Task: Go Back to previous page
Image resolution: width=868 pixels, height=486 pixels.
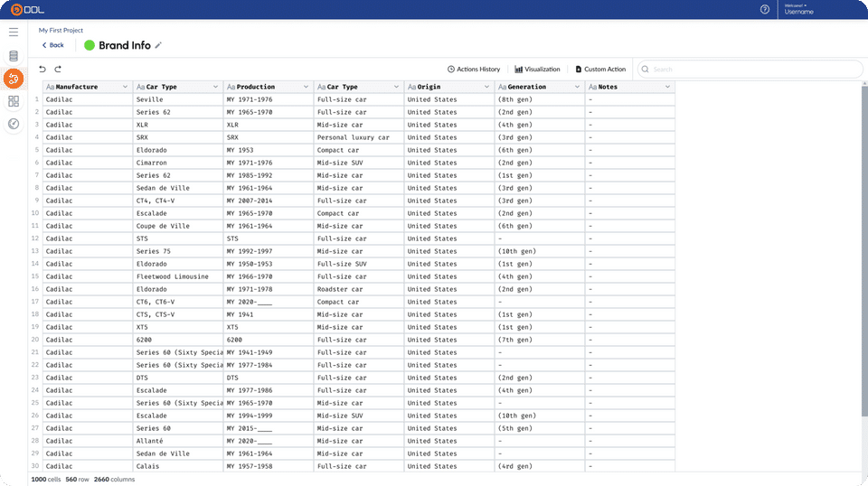Action: click(53, 45)
